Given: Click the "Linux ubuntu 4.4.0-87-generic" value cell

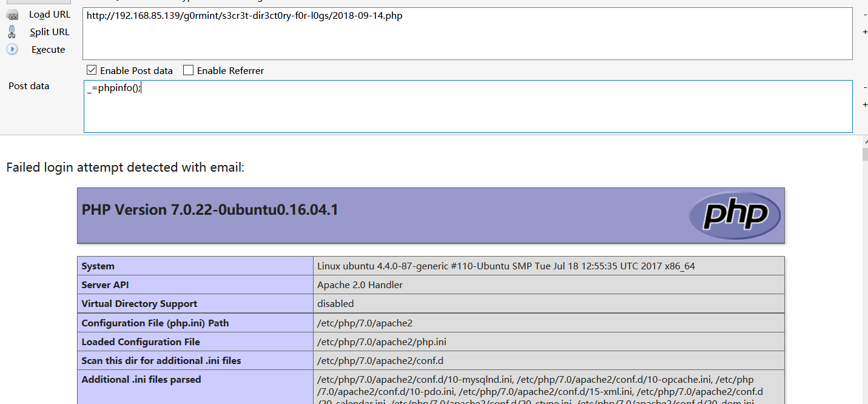Looking at the screenshot, I should tap(549, 266).
